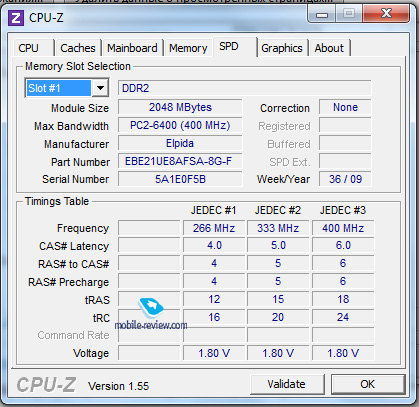
Task: Click the OK button
Action: point(368,384)
